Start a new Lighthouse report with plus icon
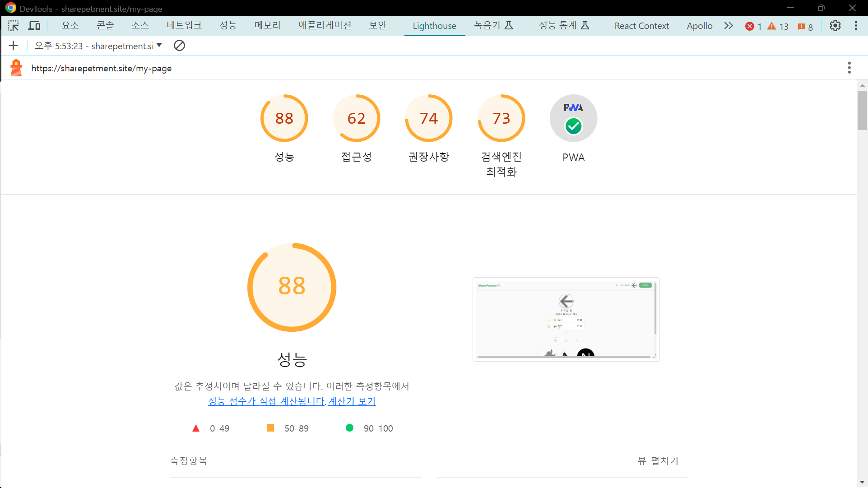Image resolution: width=868 pixels, height=488 pixels. (x=14, y=46)
